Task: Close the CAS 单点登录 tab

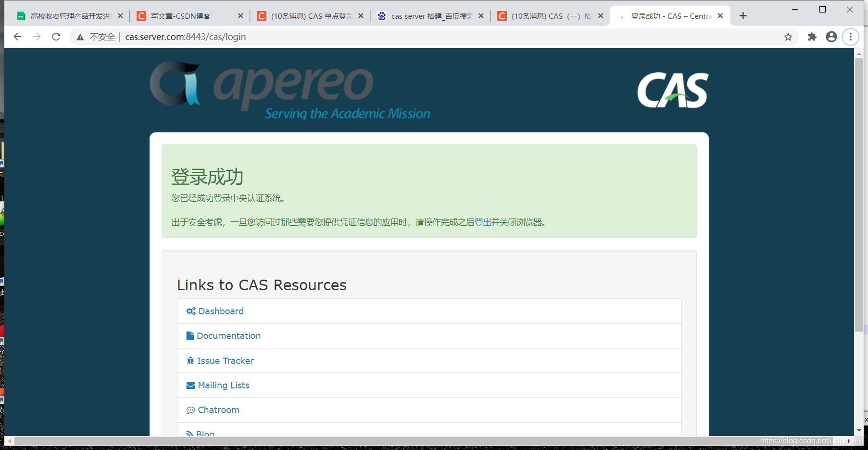Action: click(x=361, y=16)
